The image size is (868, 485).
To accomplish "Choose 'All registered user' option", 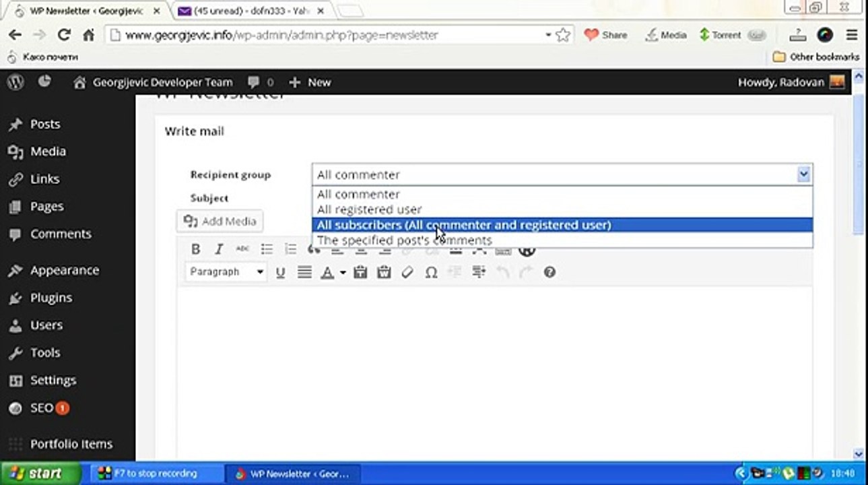I will [x=562, y=209].
